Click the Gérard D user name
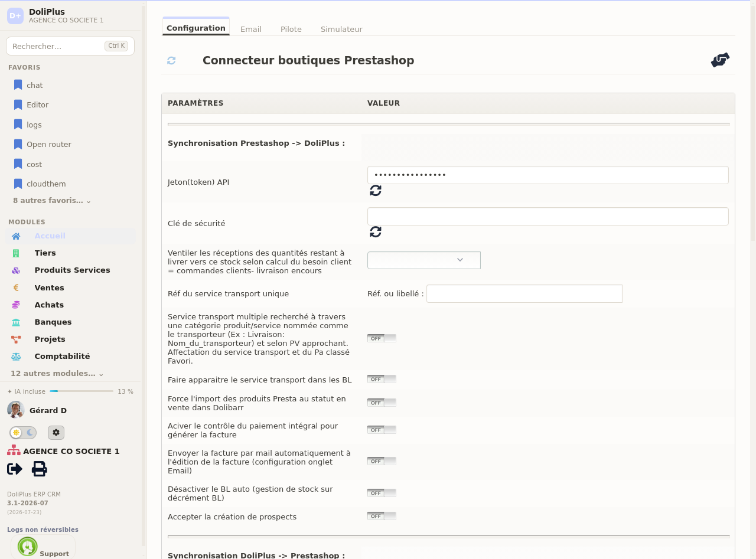The width and height of the screenshot is (756, 559). click(x=48, y=411)
